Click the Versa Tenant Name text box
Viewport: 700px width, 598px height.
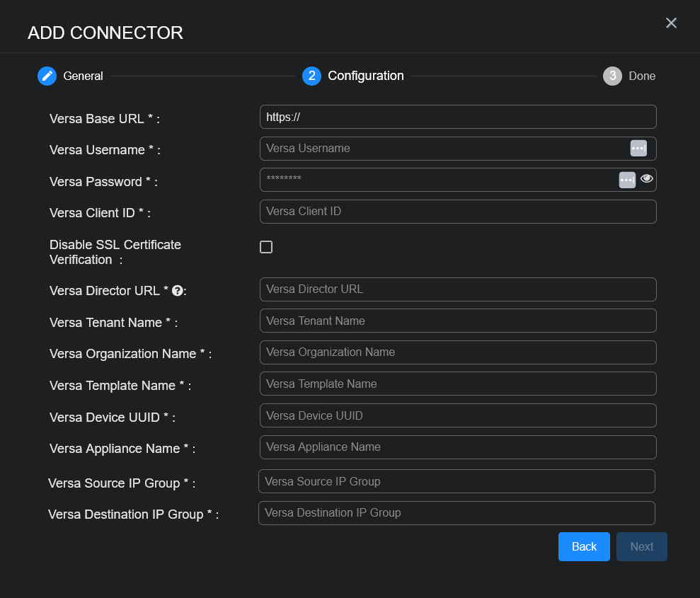(x=457, y=321)
